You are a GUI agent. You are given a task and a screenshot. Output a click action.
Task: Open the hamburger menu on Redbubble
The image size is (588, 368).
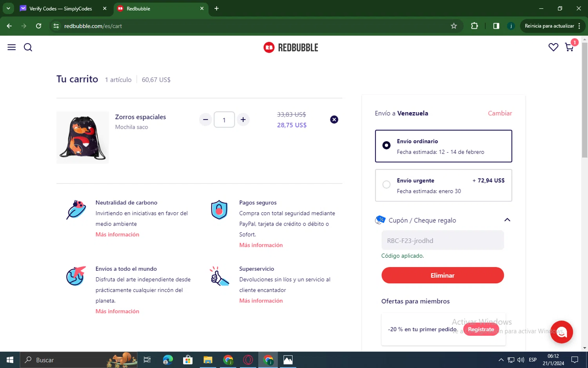click(12, 47)
